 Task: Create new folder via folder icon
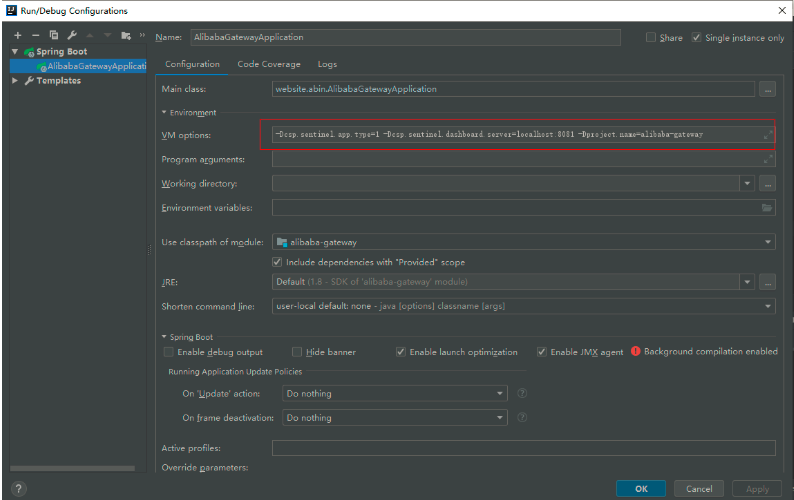click(126, 35)
